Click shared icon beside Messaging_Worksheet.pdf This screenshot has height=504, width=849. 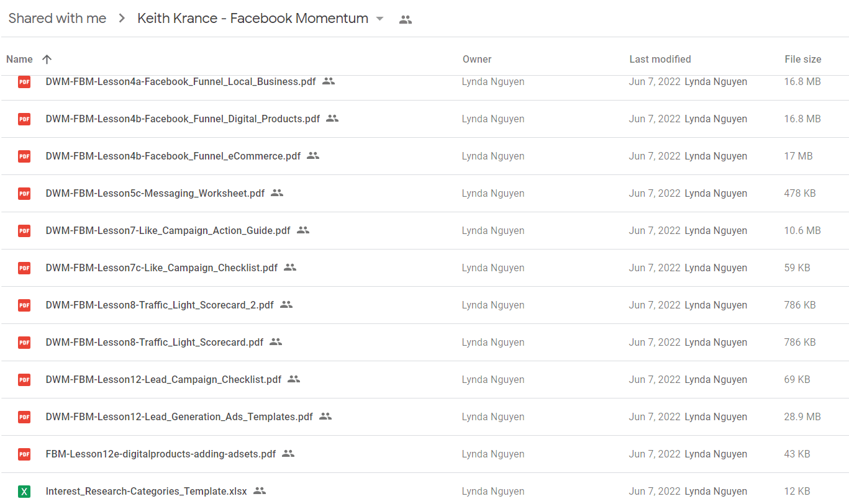click(x=277, y=192)
